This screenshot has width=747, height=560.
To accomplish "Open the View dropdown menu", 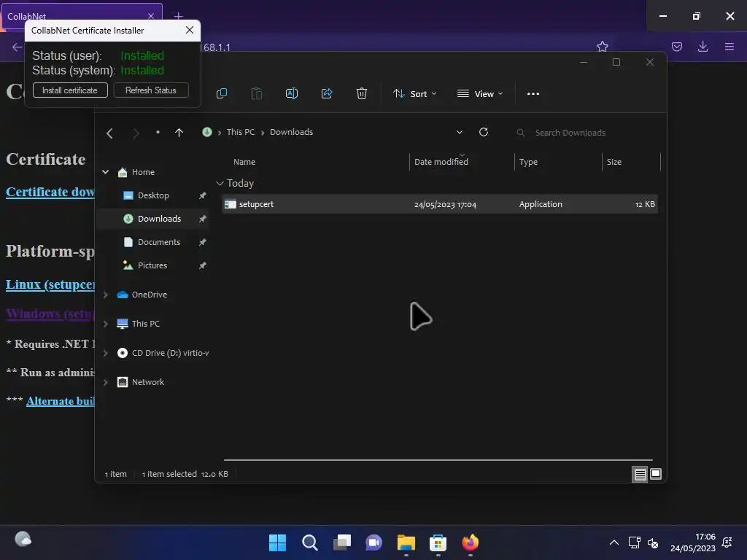I will (x=480, y=94).
